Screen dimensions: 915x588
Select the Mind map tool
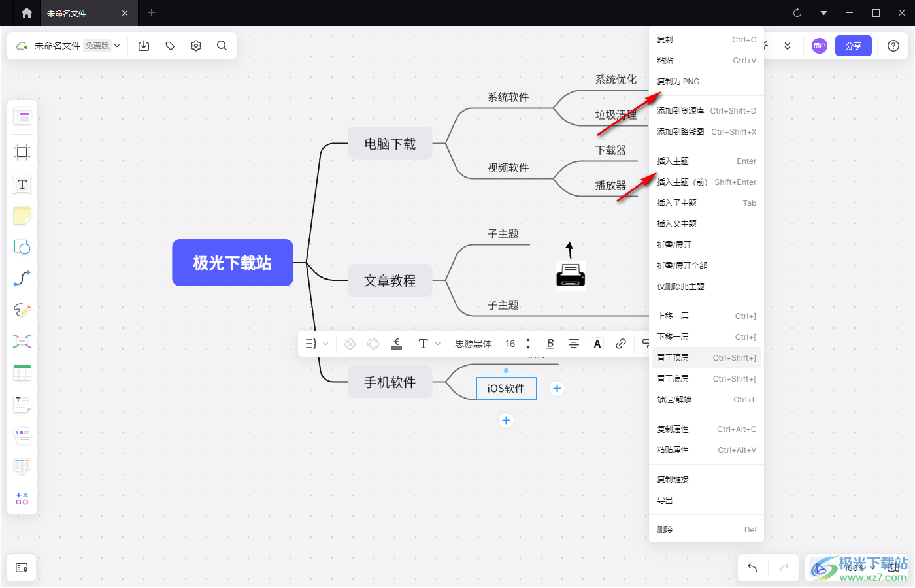coord(22,341)
